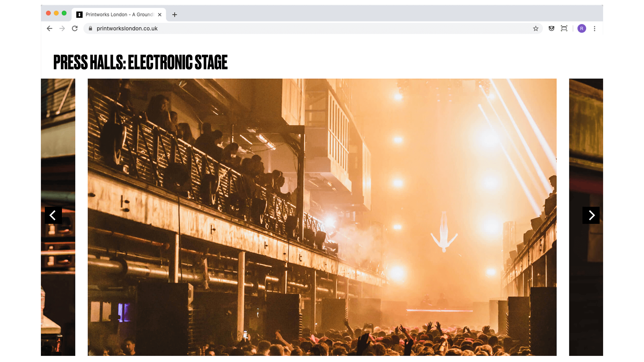Show the previous carousel slide
Screen dimensions: 644x362
[x=53, y=215]
